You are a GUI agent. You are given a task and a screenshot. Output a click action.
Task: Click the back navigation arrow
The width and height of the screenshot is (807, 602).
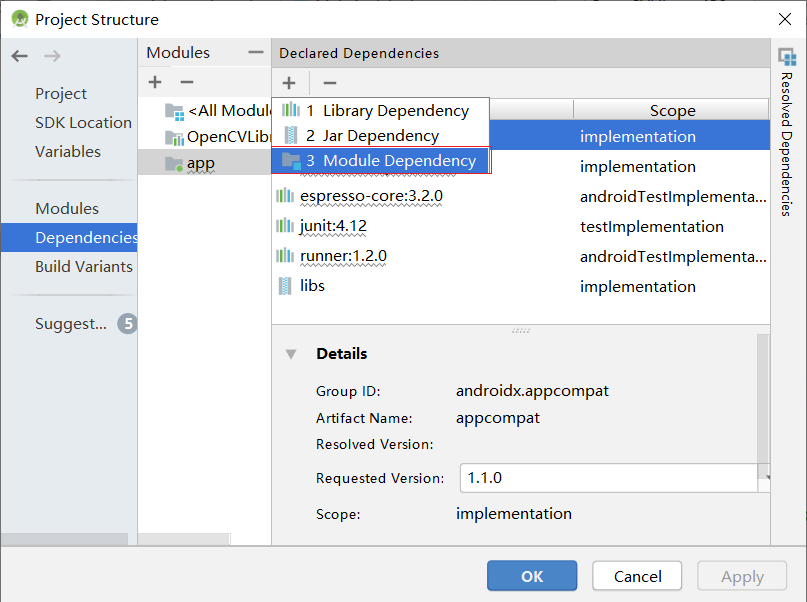tap(19, 56)
